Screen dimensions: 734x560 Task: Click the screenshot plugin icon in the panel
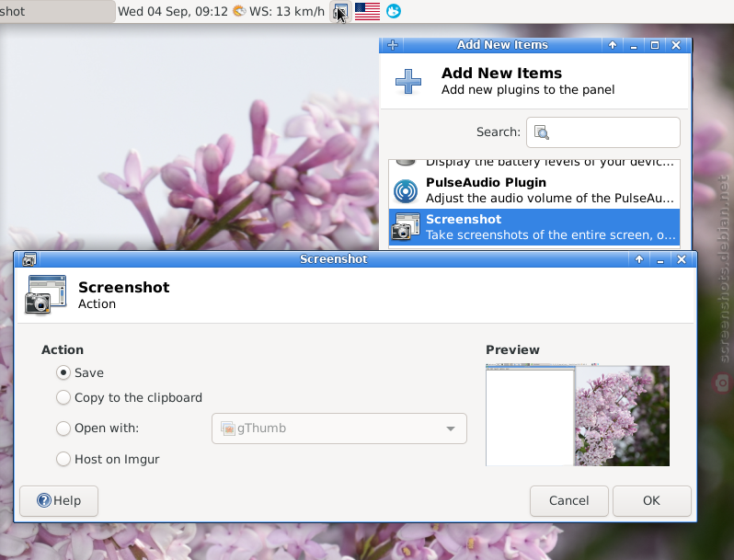340,11
